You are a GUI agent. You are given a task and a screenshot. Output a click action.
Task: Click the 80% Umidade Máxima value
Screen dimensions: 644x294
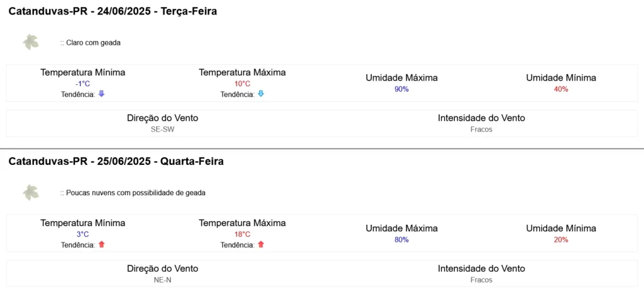click(x=402, y=240)
